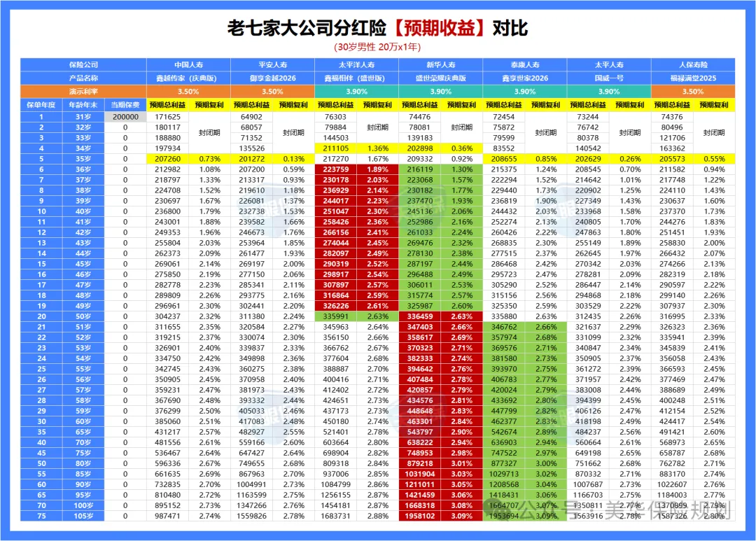The width and height of the screenshot is (756, 541).
Task: Select the 平安人寿 company header cell
Action: point(272,64)
